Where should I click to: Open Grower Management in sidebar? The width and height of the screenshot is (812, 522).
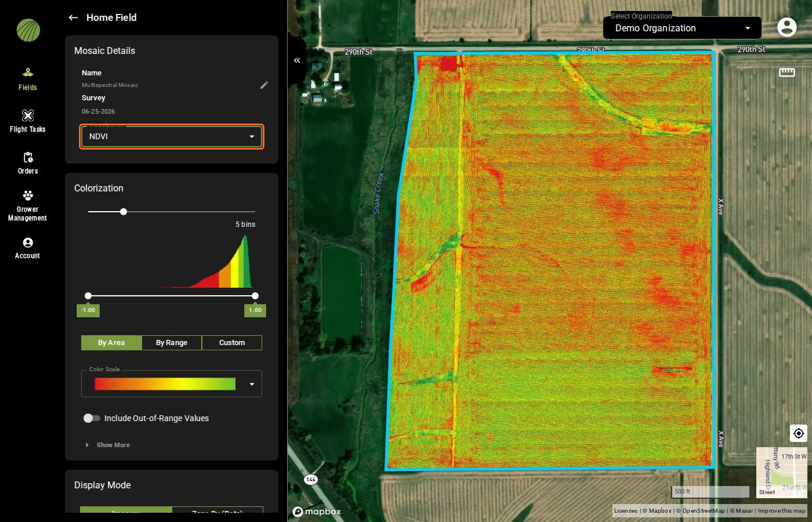[27, 205]
